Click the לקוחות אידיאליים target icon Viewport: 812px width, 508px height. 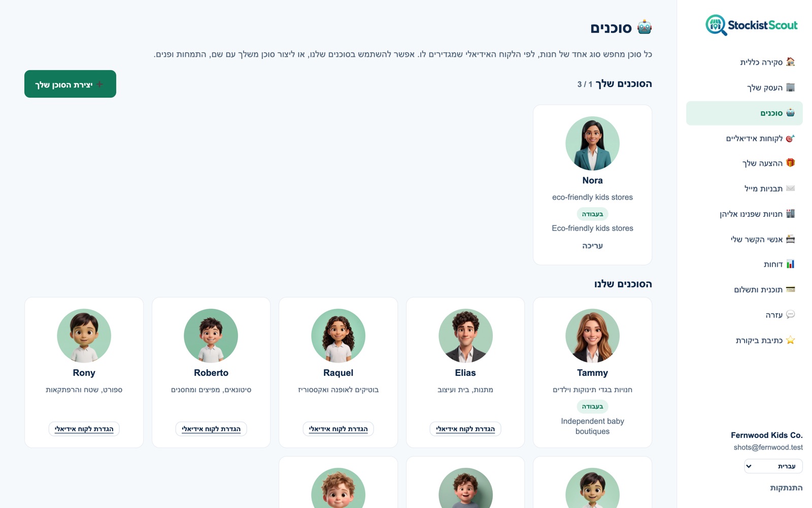790,138
